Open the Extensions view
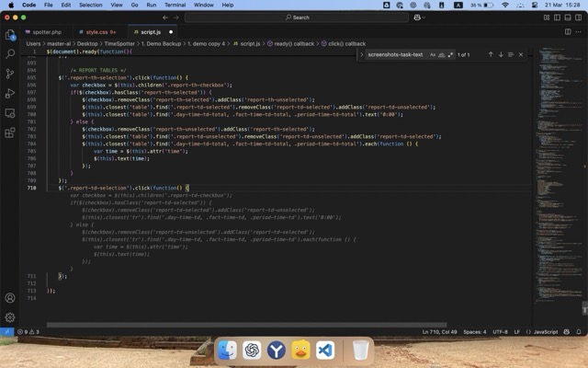 10,112
